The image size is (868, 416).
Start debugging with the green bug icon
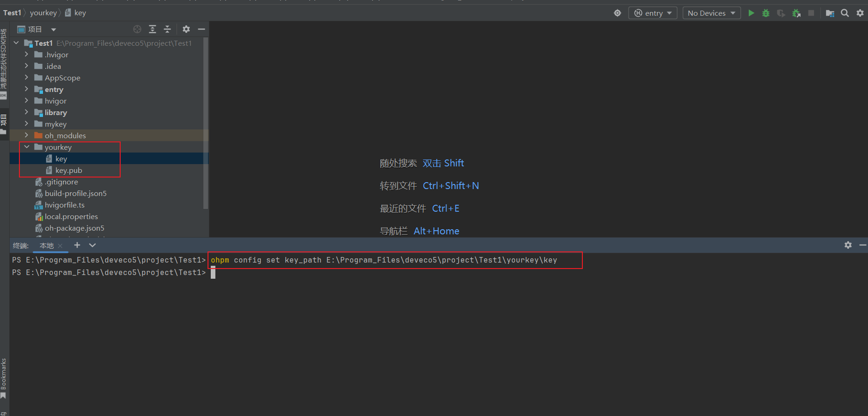(766, 13)
